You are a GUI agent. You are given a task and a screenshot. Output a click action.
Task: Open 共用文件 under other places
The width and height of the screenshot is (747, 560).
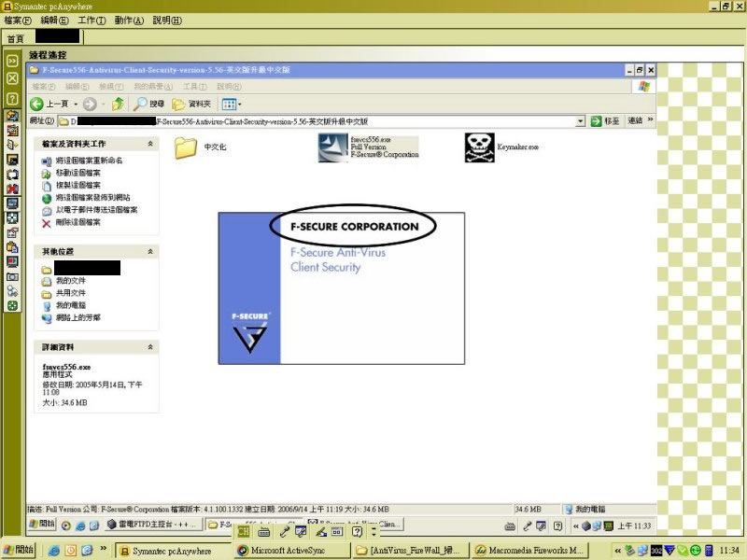pyautogui.click(x=71, y=293)
